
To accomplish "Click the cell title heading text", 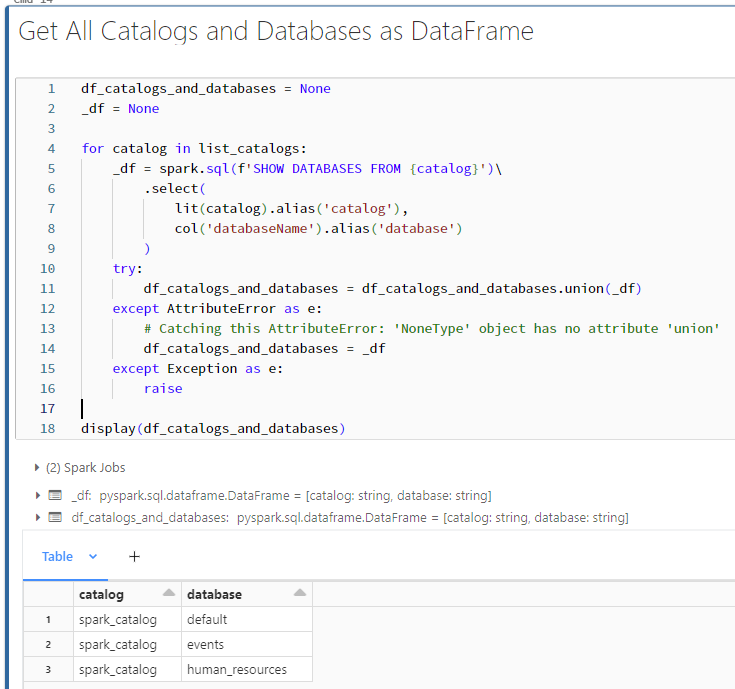I will tap(276, 31).
